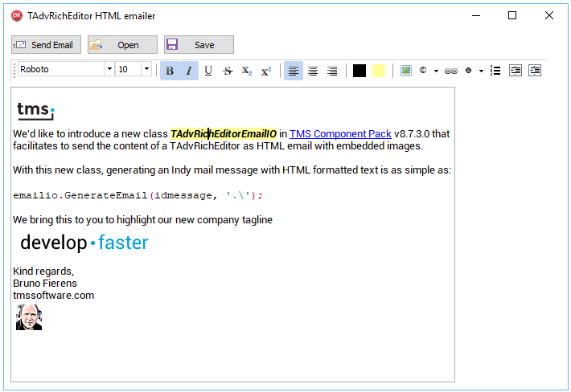Click the 'Bruno Fierens' signature line
Screen dimensions: 571x392
point(45,284)
